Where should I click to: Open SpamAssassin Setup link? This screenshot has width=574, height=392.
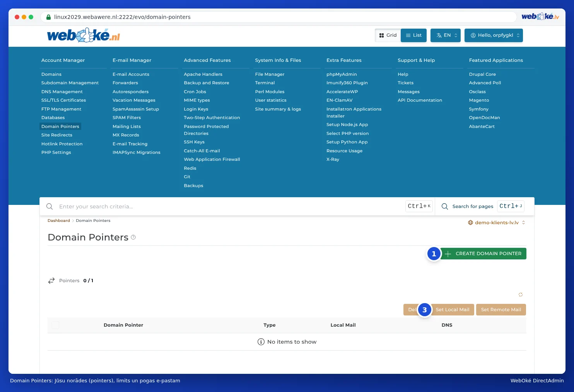point(136,109)
